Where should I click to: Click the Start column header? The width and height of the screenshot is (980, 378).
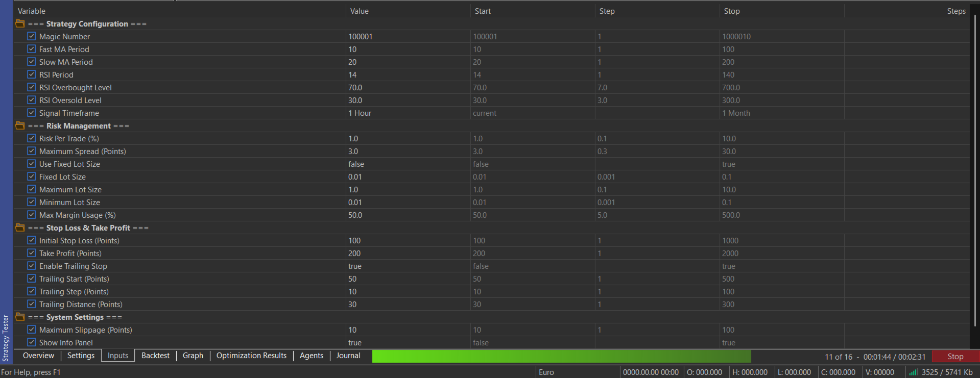tap(533, 11)
